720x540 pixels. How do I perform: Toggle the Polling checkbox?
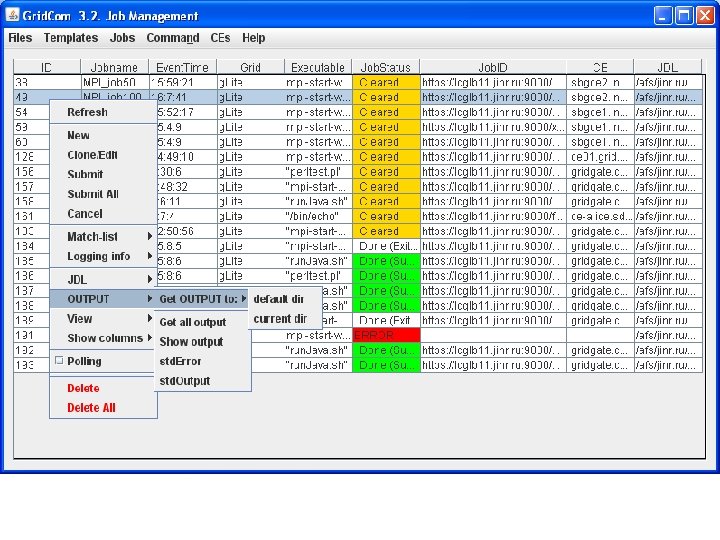59,360
